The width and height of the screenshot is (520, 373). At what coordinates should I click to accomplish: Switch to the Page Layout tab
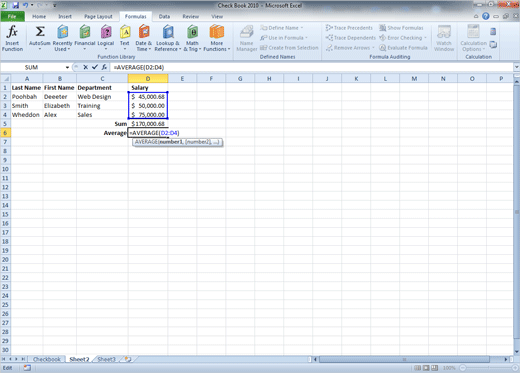pyautogui.click(x=98, y=16)
